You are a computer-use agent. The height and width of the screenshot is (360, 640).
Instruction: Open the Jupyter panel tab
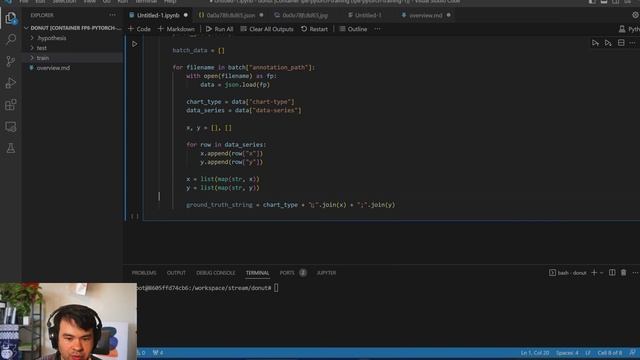point(326,273)
